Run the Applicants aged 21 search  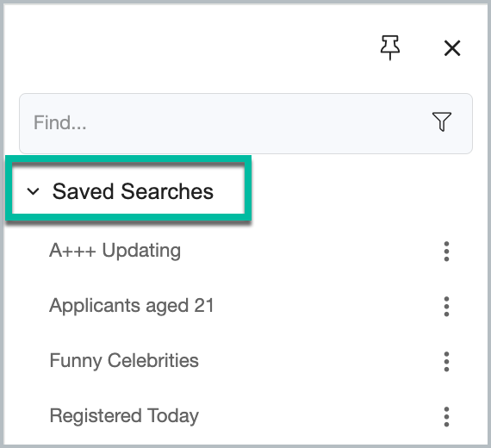[132, 306]
